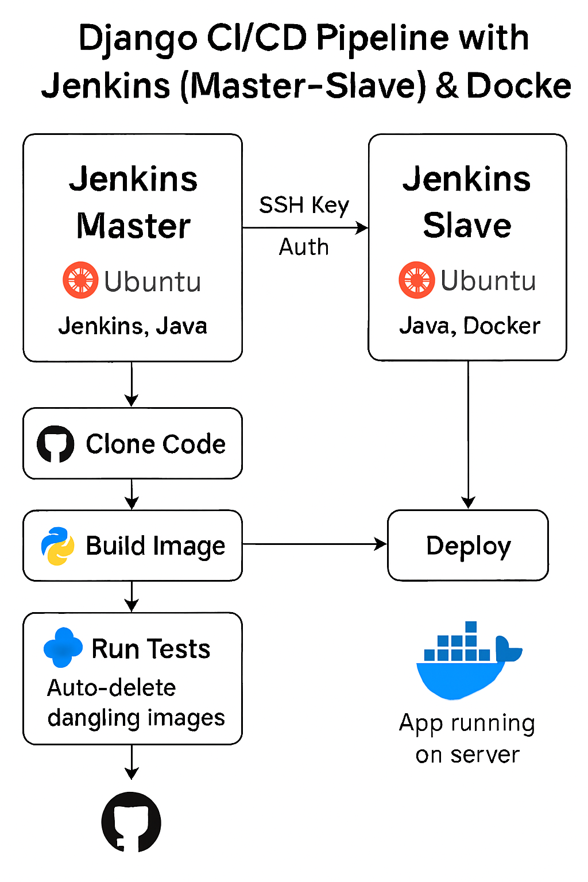Screen dimensions: 588x882
Task: Click the 'Jenkins, Java' text in Master box
Action: coord(133,326)
